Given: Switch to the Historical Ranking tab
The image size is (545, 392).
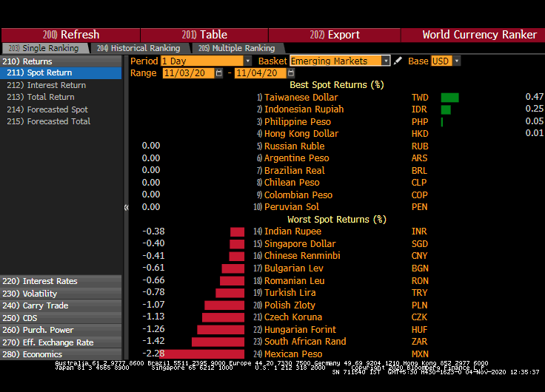Looking at the screenshot, I should [x=138, y=48].
